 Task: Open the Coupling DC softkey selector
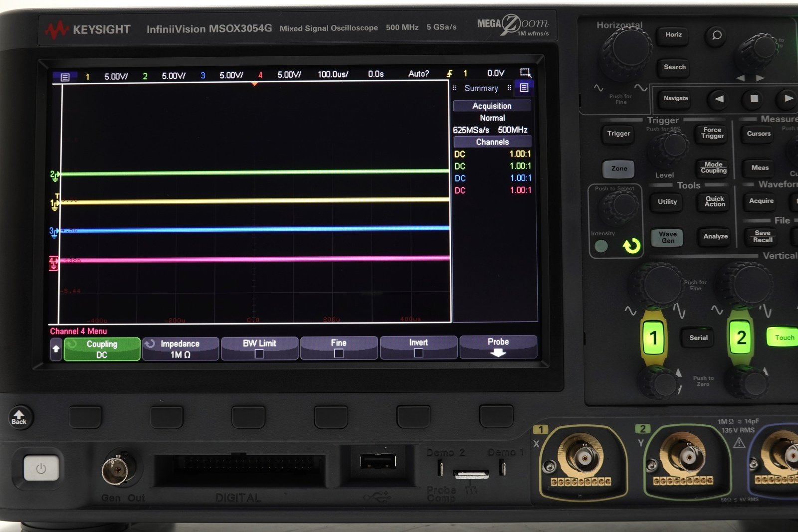tap(102, 349)
